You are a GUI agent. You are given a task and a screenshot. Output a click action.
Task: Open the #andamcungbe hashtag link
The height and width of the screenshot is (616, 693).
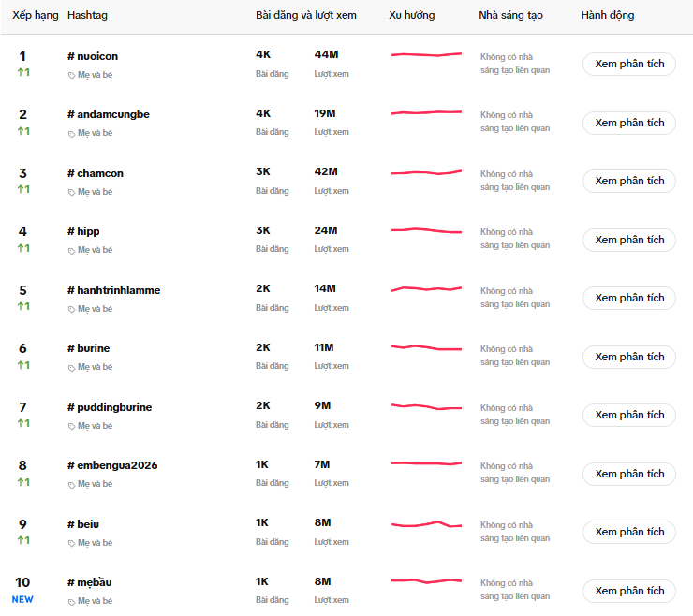click(109, 114)
